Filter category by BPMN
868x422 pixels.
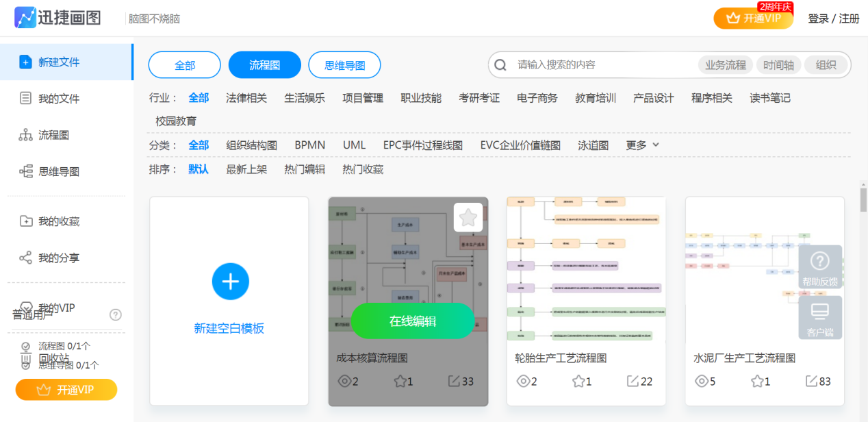click(x=310, y=145)
